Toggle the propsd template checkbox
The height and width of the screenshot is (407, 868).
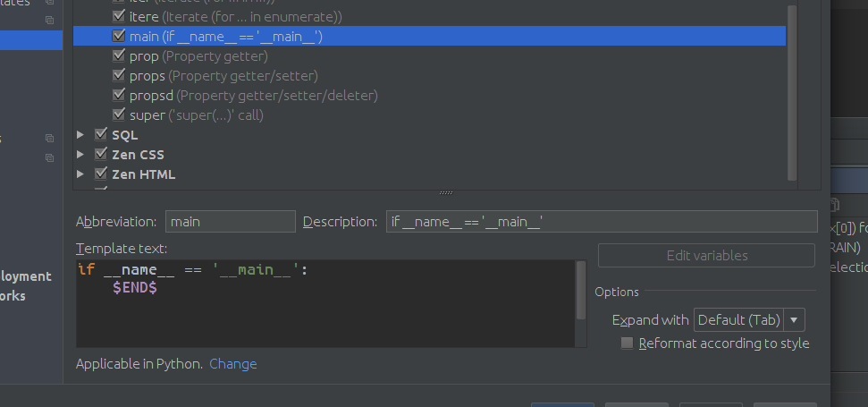[119, 95]
